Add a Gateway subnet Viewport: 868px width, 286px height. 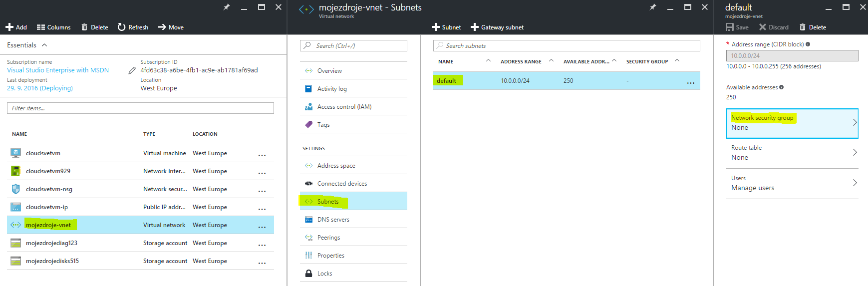(497, 27)
